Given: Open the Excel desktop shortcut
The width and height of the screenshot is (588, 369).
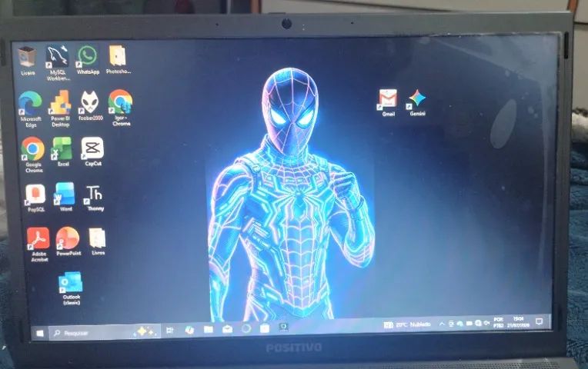Looking at the screenshot, I should [x=62, y=151].
